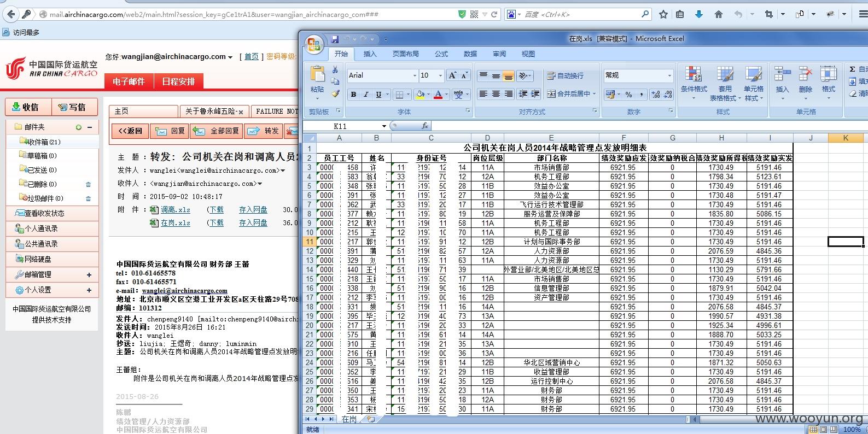The image size is (868, 434).
Task: Save the workbook from the quick access toolbar
Action: [335, 39]
